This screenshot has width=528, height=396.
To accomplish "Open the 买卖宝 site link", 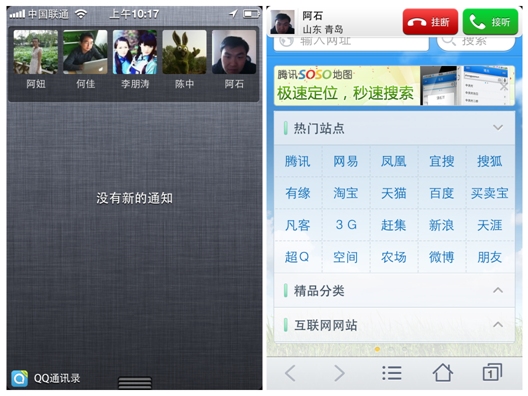I will pyautogui.click(x=490, y=193).
